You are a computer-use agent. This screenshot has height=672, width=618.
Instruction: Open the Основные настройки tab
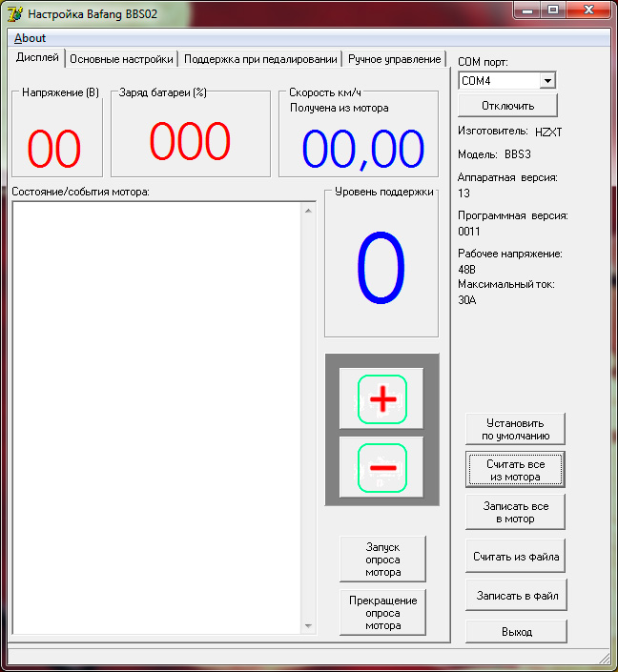122,59
